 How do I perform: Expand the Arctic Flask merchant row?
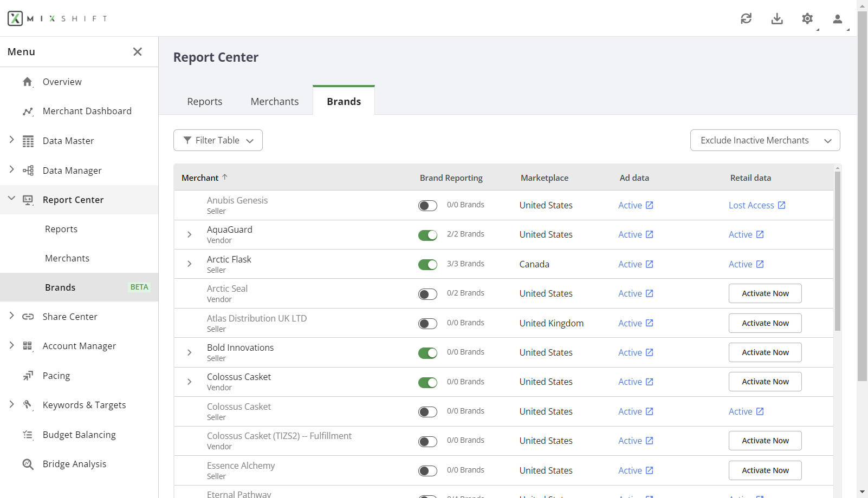coord(189,264)
